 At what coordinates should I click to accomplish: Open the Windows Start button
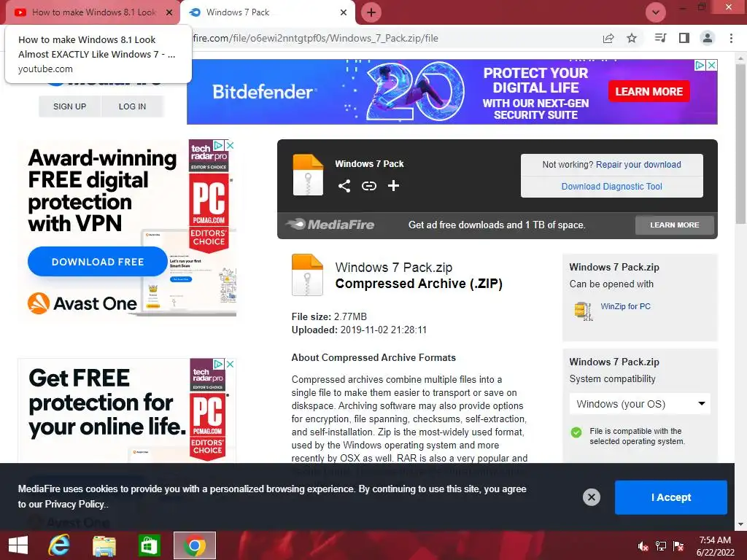pyautogui.click(x=18, y=545)
